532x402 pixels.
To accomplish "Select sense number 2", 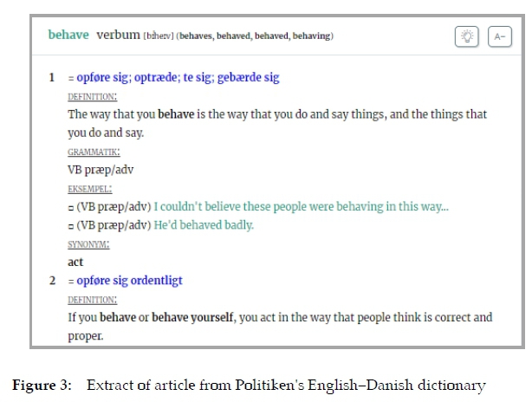I will [51, 281].
